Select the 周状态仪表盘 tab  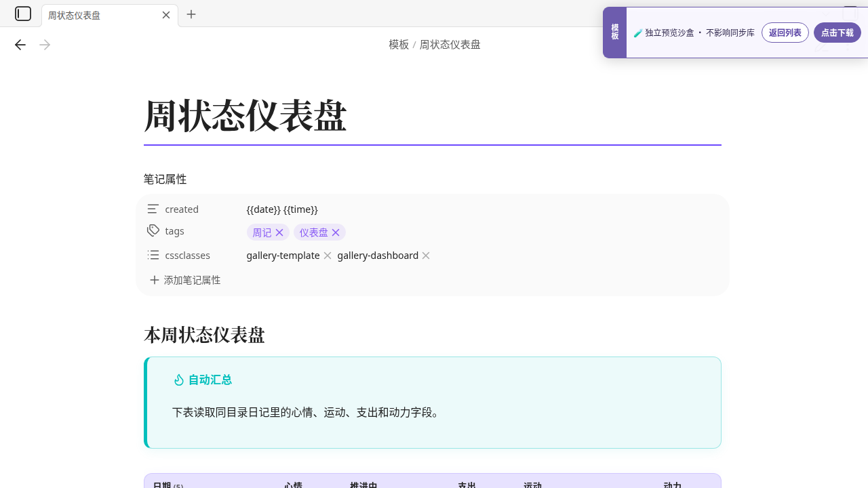point(110,15)
